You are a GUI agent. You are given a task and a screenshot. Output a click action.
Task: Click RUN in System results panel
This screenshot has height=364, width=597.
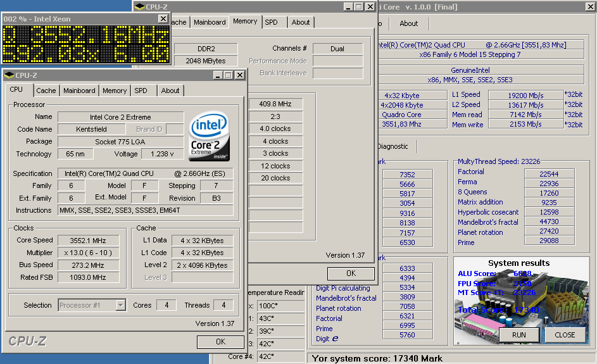[x=518, y=335]
